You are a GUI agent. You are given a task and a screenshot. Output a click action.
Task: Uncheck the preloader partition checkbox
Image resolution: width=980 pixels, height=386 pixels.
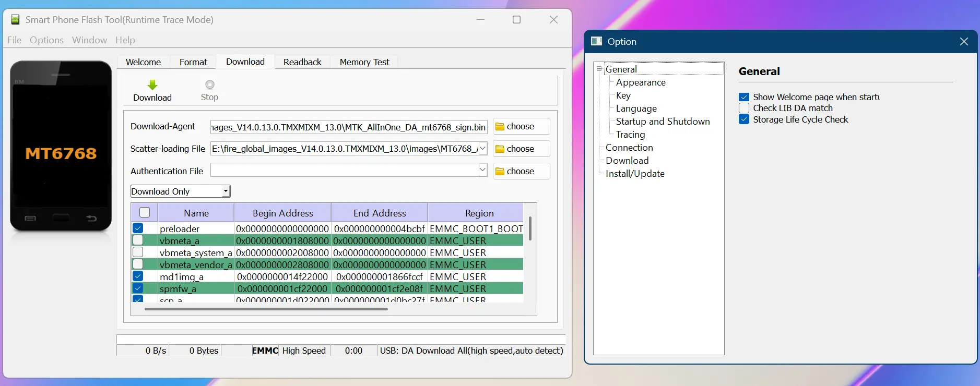[138, 228]
